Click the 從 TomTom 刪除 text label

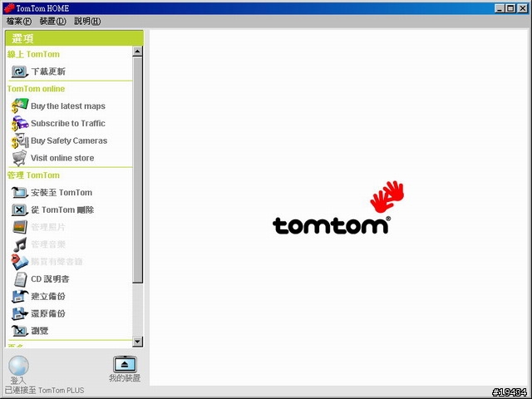point(62,210)
